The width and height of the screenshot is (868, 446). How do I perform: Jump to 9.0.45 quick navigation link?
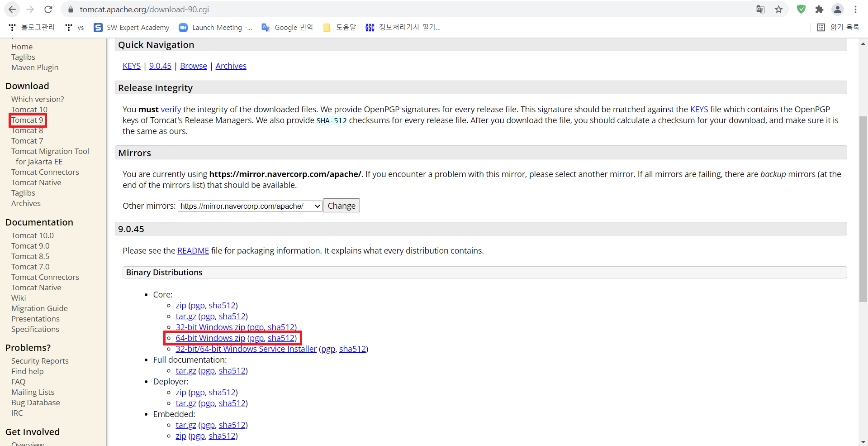pos(160,66)
